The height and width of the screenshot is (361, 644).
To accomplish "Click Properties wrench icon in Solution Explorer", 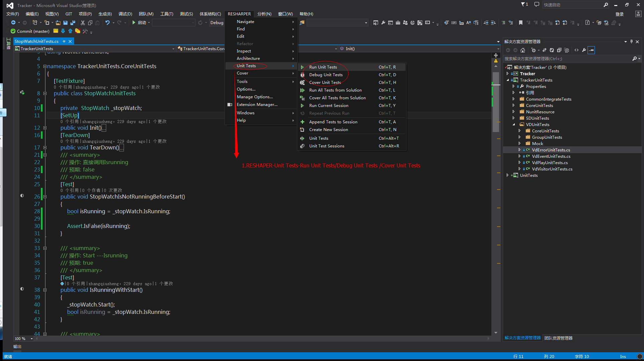I will point(584,50).
